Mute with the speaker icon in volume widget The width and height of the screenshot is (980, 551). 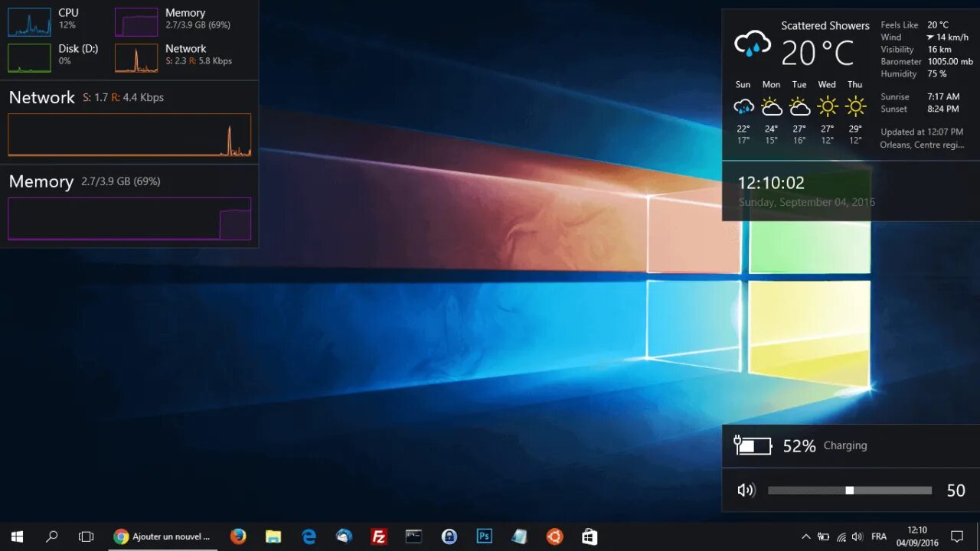(x=746, y=491)
